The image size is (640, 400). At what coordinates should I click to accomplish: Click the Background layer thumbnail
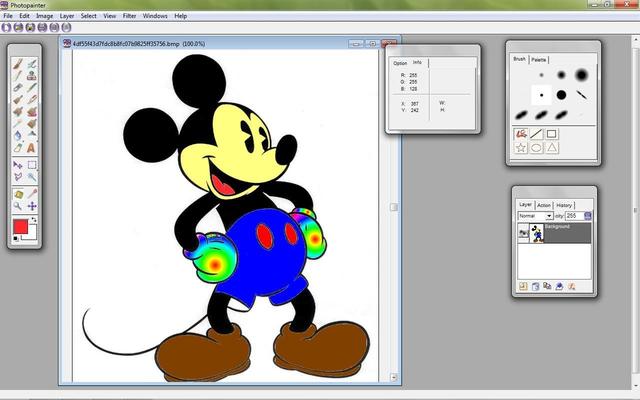click(x=536, y=233)
